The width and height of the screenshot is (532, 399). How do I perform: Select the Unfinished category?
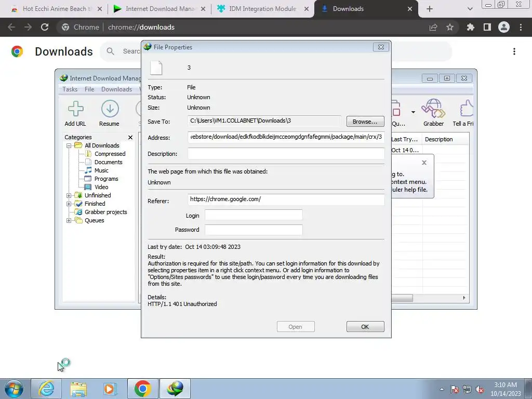98,195
